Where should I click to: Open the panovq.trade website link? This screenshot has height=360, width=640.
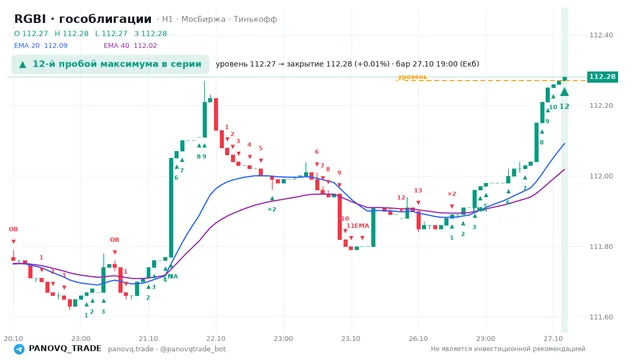tap(131, 349)
